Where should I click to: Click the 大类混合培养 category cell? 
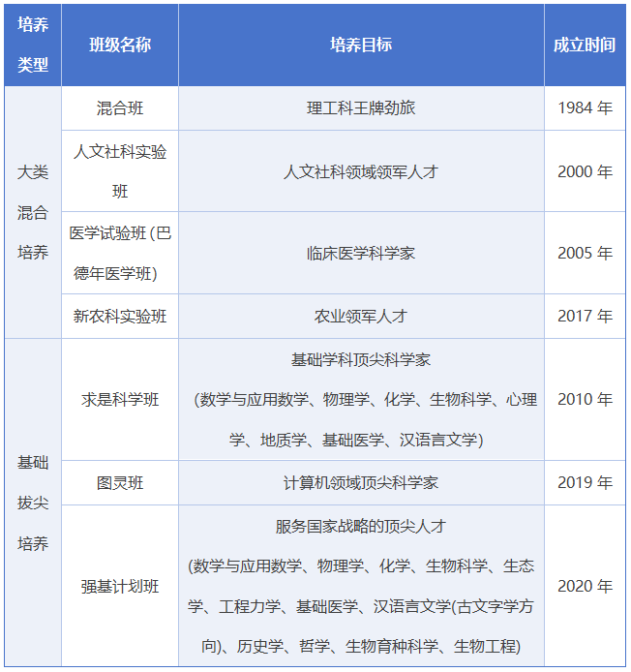(33, 212)
